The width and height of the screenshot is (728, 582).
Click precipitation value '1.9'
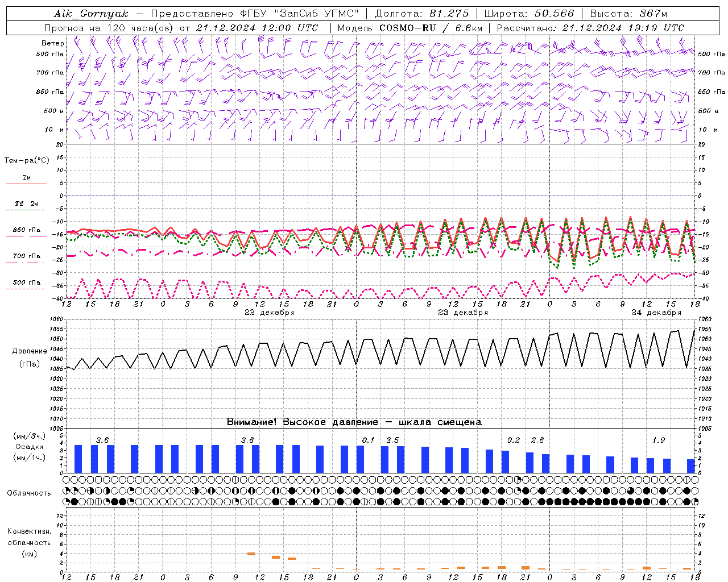coord(659,440)
